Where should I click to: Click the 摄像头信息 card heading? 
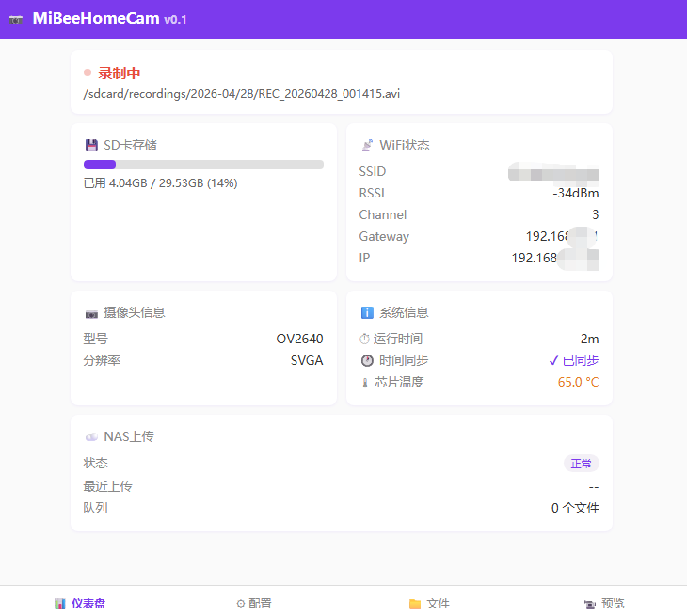[134, 312]
